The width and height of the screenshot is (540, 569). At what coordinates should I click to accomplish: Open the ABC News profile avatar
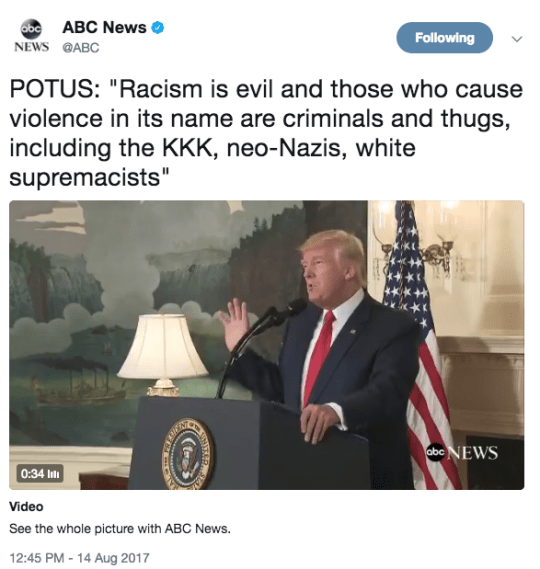[x=31, y=36]
